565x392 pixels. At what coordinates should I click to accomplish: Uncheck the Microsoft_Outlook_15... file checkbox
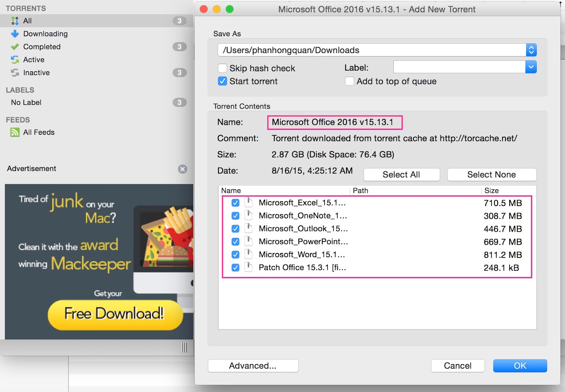(x=236, y=229)
